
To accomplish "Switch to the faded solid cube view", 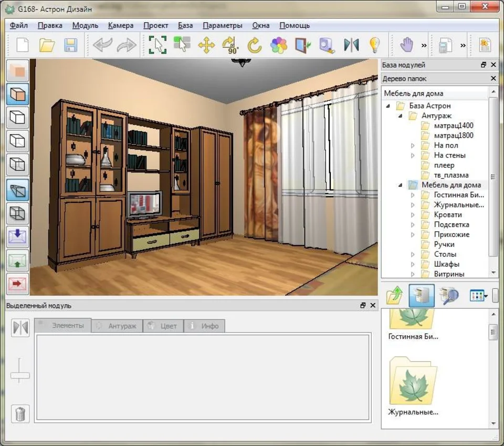I will coord(18,70).
